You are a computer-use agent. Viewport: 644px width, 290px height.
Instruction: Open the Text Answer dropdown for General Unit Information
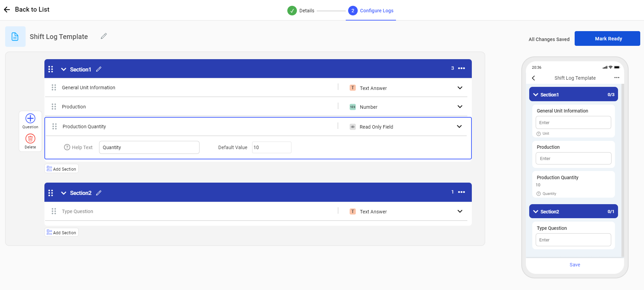point(460,88)
